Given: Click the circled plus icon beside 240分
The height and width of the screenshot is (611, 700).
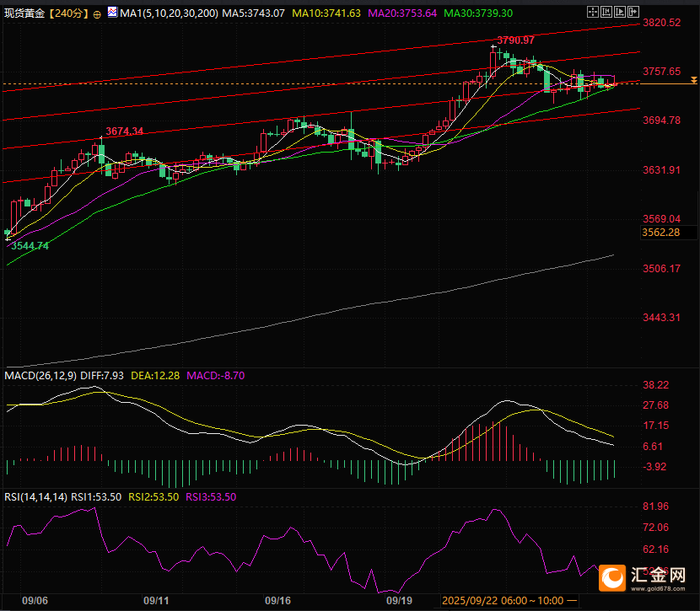Looking at the screenshot, I should click(x=97, y=14).
